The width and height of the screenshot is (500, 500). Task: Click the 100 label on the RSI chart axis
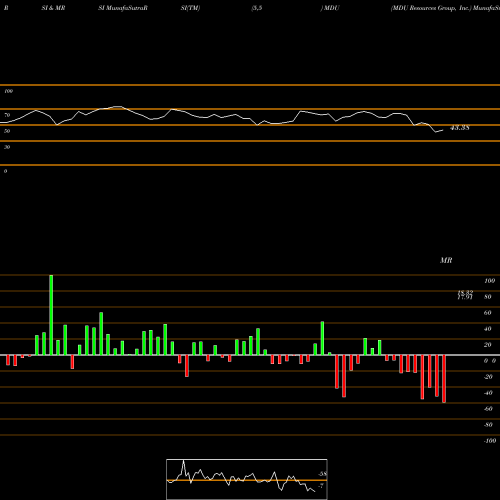click(8, 91)
